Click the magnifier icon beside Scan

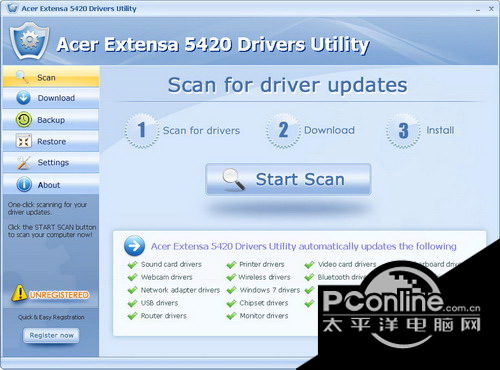22,77
